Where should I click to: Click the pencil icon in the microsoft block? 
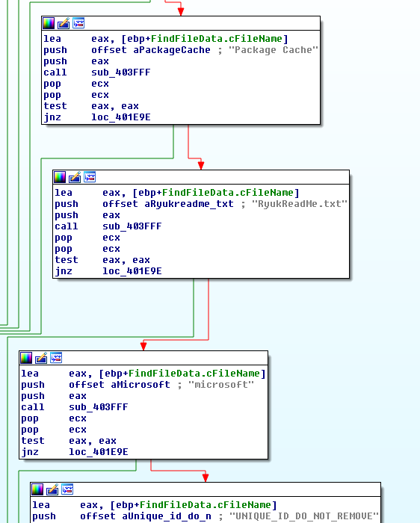(41, 358)
